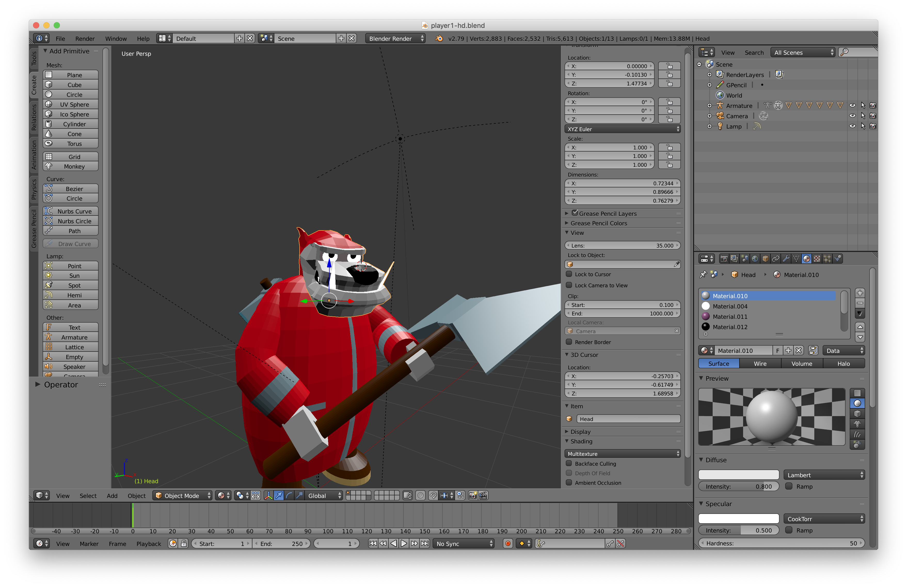This screenshot has height=588, width=907.
Task: Enable Backface Culling checkbox
Action: point(569,463)
